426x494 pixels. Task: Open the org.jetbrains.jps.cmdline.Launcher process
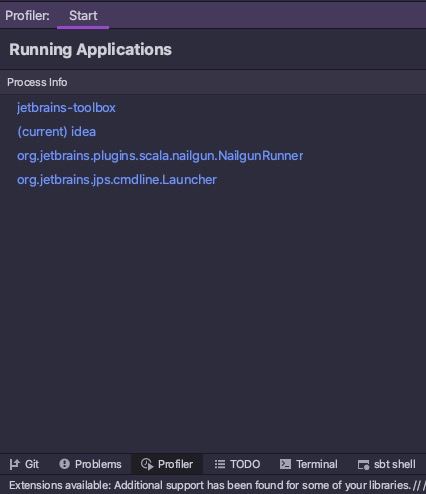117,180
